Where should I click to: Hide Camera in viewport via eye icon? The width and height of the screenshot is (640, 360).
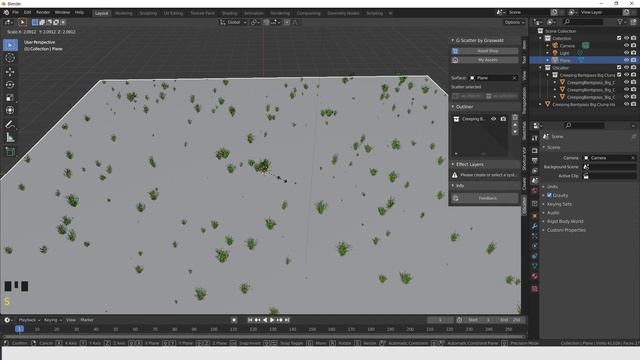pos(627,46)
